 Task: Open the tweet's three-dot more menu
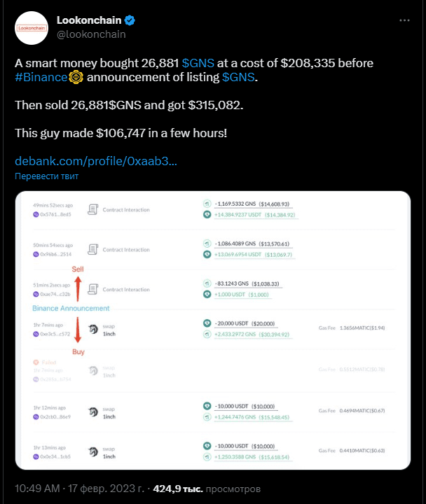(x=404, y=20)
